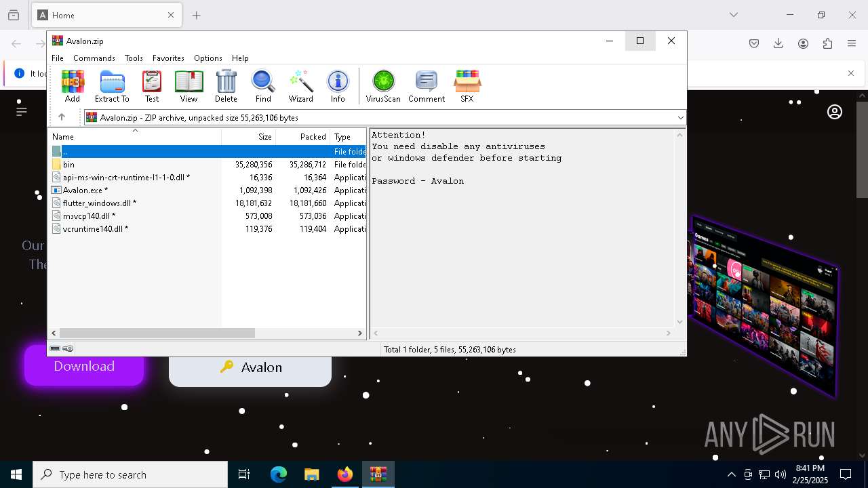
Task: Go up one folder level arrow
Action: pyautogui.click(x=62, y=117)
